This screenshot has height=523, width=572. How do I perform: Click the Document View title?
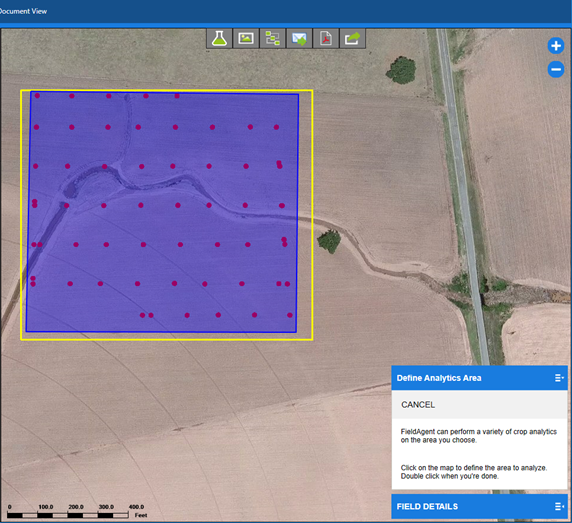pyautogui.click(x=23, y=11)
